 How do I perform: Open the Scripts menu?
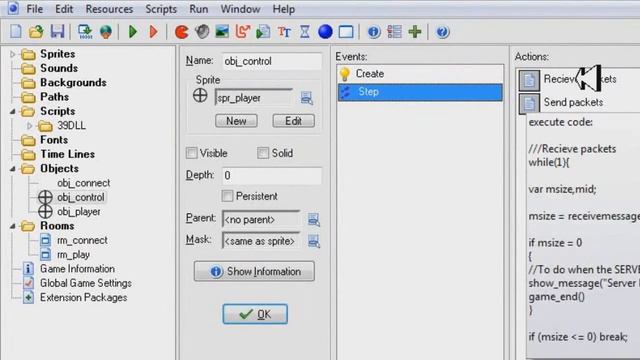pyautogui.click(x=161, y=9)
